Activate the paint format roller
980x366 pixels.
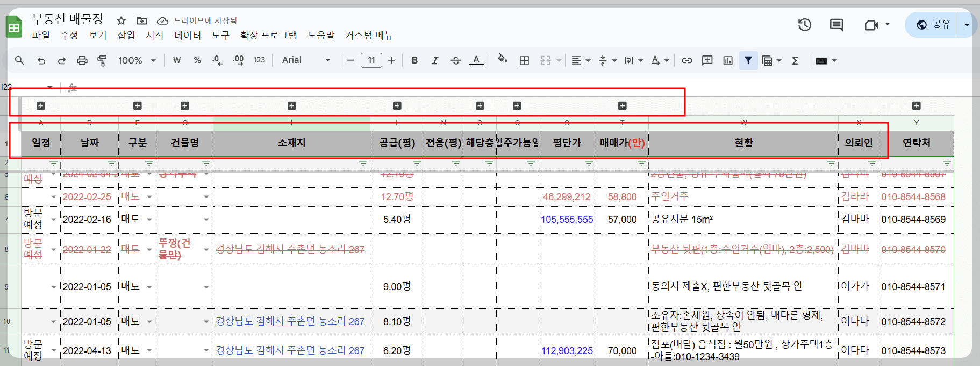102,60
